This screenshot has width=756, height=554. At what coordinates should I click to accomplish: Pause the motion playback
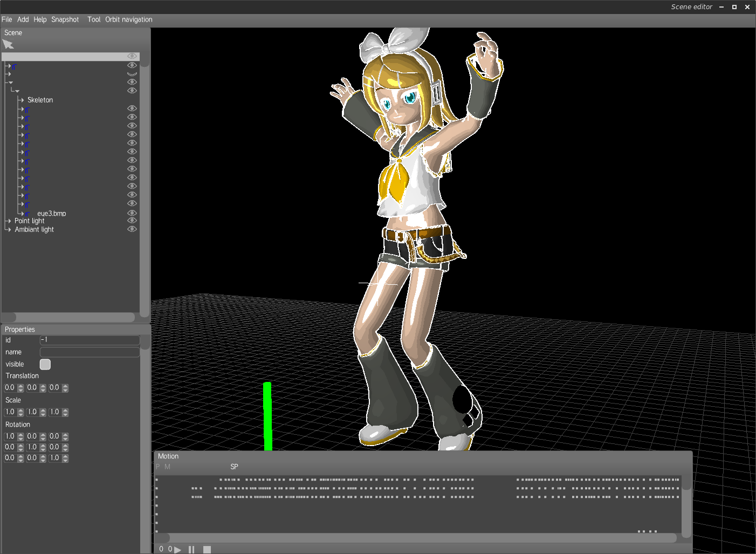[191, 550]
